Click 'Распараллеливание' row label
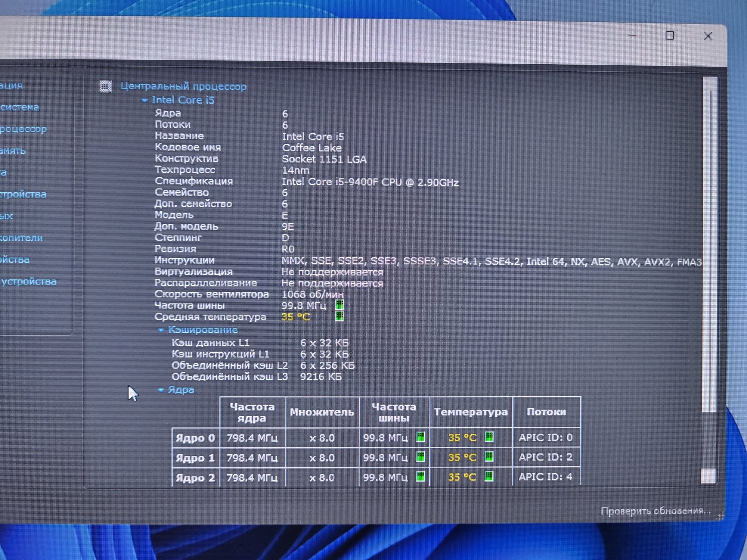 pos(206,283)
